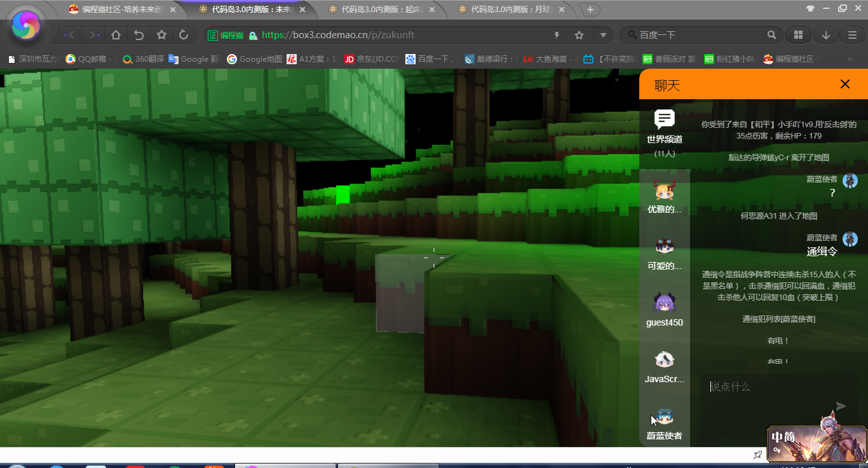Click the undo closed tab arrow
Image resolution: width=868 pixels, height=468 pixels.
pyautogui.click(x=139, y=35)
